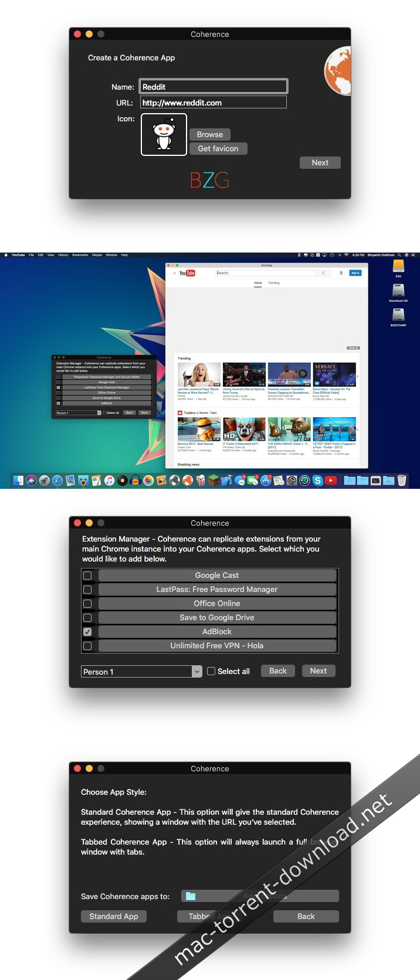This screenshot has height=980, width=420.
Task: Enable the Google Cast checkbox
Action: 87,576
